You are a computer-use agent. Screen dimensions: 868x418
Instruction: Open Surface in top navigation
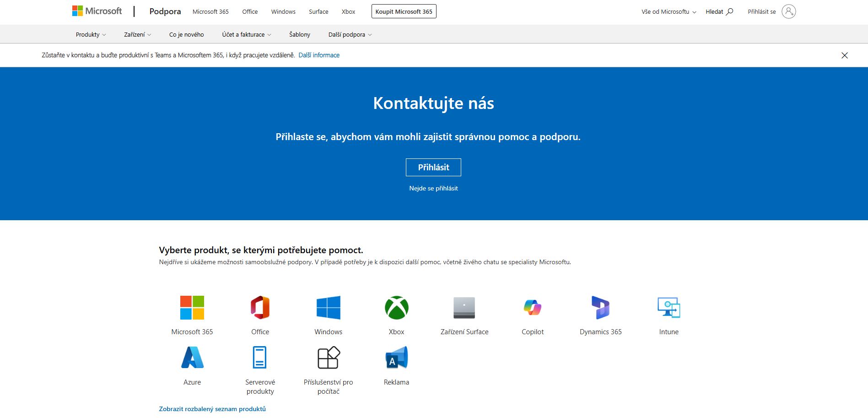pyautogui.click(x=318, y=11)
